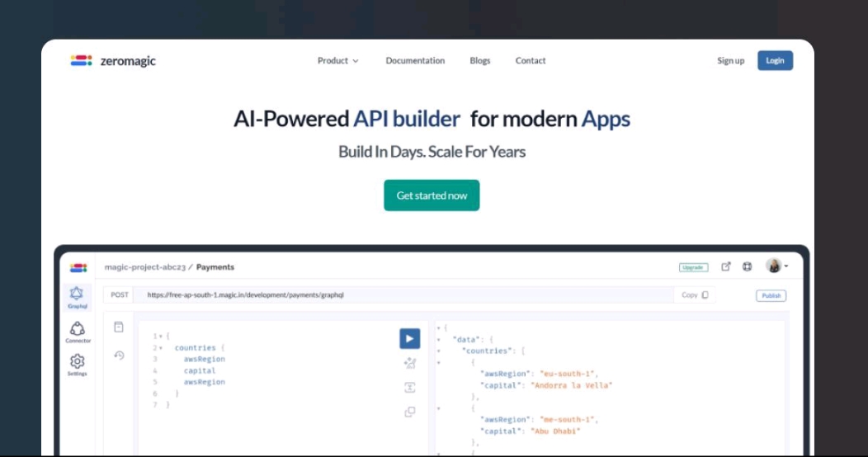Open the Blogs menu item
This screenshot has height=457, width=868.
[479, 61]
